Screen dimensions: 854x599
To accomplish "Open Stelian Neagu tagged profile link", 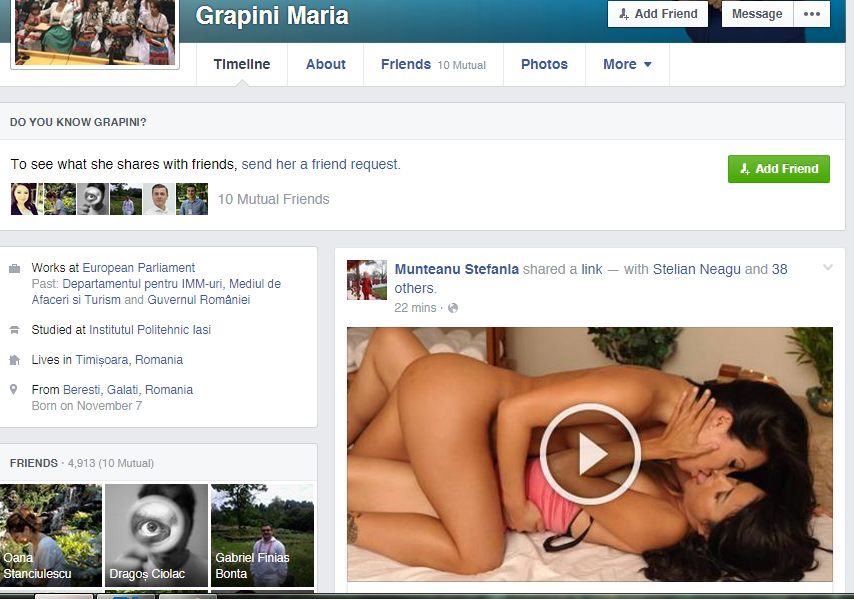I will pyautogui.click(x=697, y=270).
